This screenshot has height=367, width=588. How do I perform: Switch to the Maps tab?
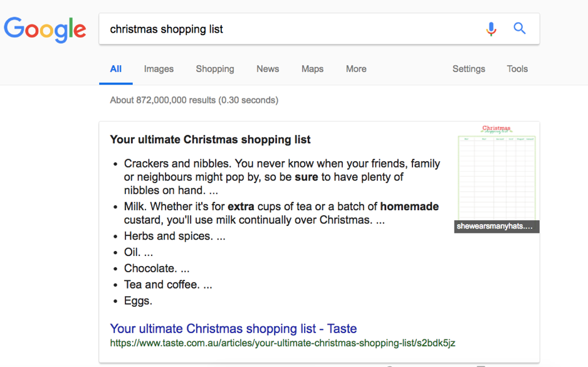pos(312,69)
